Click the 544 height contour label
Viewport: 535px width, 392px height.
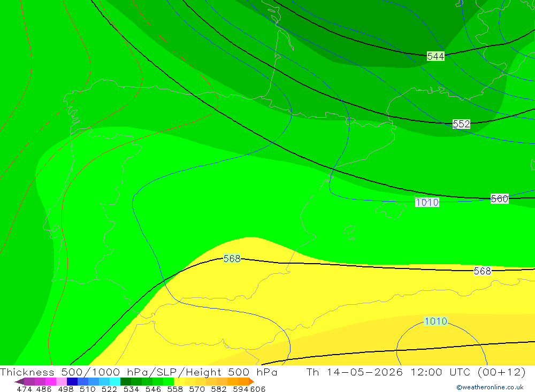(x=435, y=56)
